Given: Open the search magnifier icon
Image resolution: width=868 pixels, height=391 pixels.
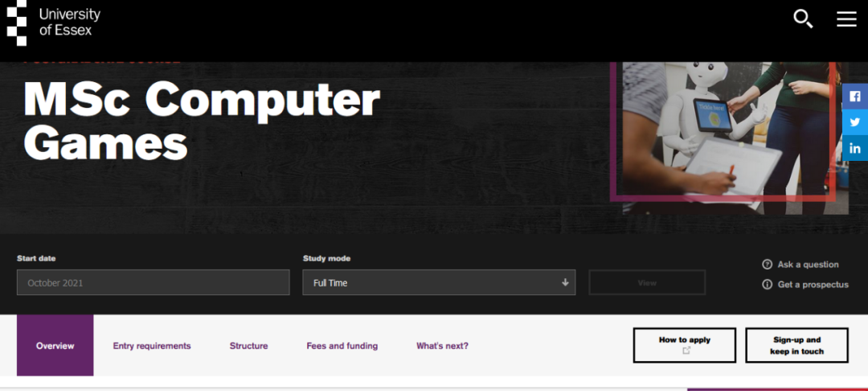Looking at the screenshot, I should [803, 19].
